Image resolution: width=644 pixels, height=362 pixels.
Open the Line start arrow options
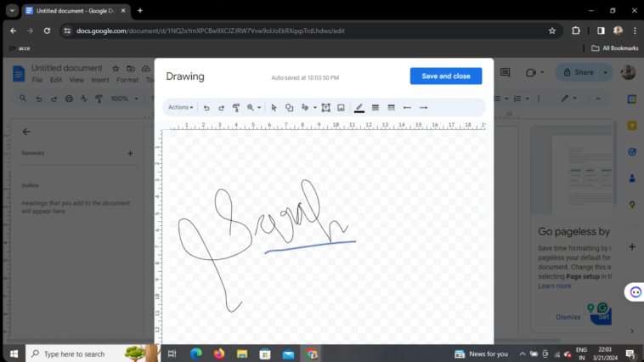pos(407,108)
